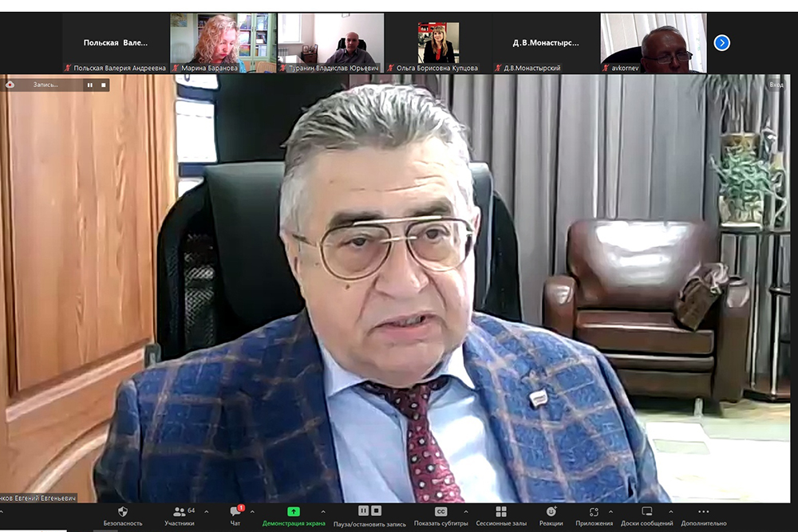Open the Чат panel with unread badge
Image resolution: width=798 pixels, height=532 pixels.
tap(235, 511)
